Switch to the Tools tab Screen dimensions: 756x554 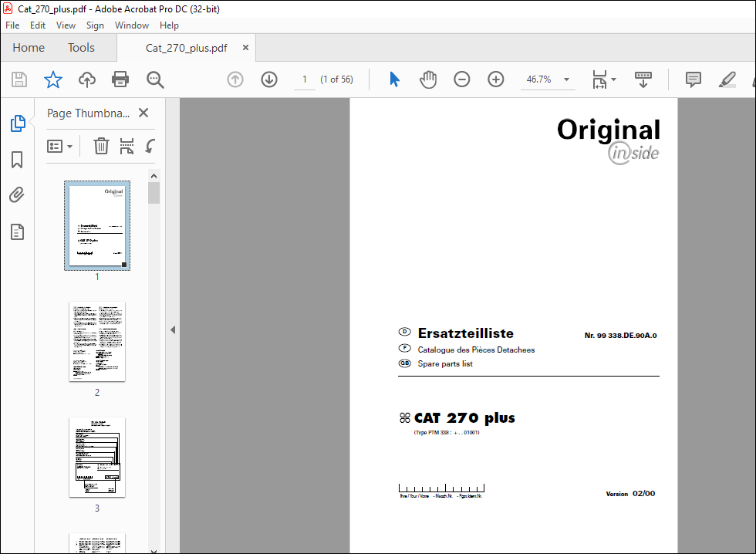(81, 48)
